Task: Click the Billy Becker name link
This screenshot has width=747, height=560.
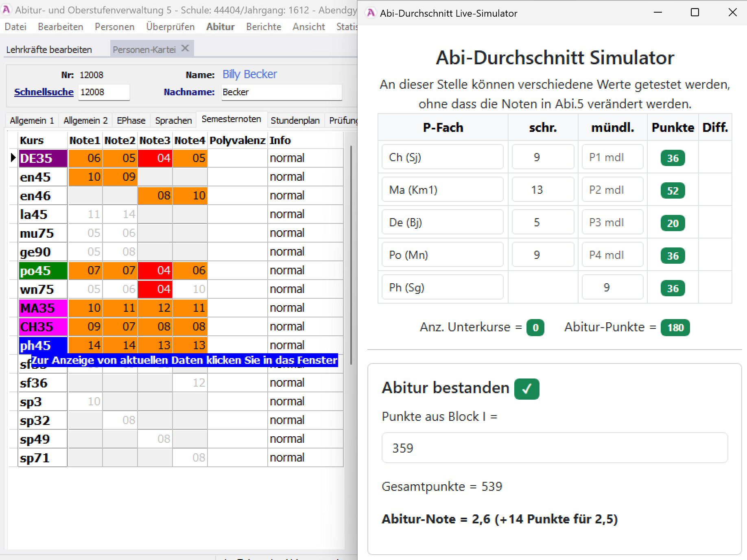Action: pos(250,74)
